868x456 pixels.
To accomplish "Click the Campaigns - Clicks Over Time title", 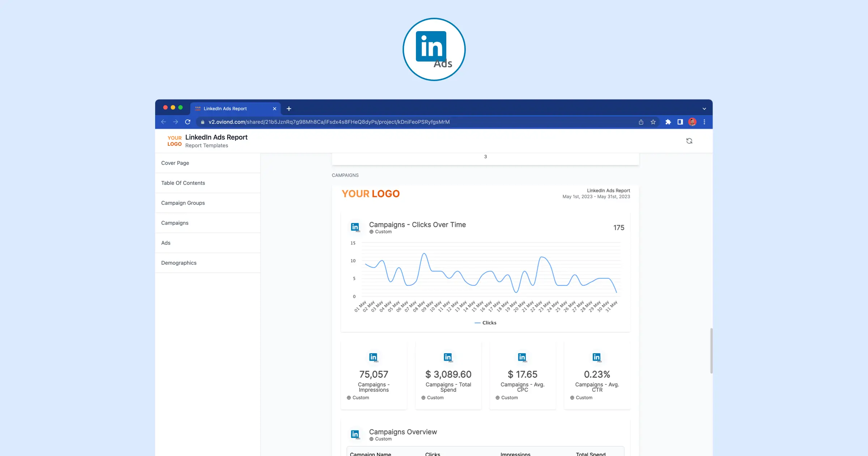I will click(x=417, y=224).
